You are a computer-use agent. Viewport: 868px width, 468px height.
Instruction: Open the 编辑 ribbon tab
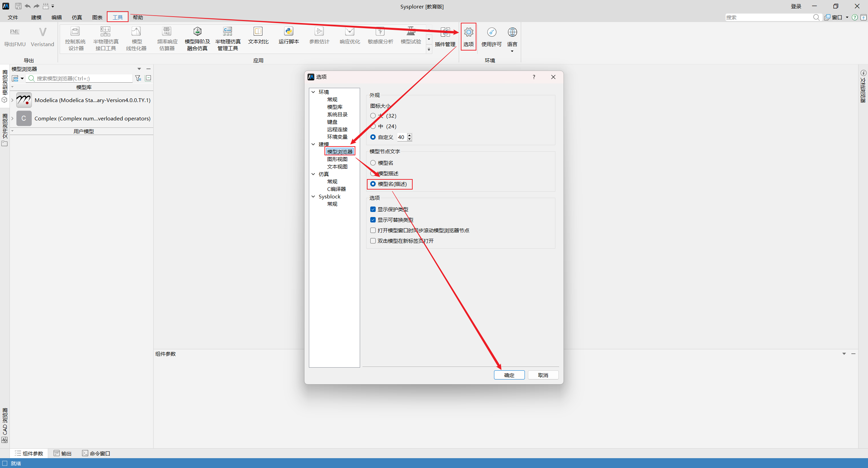point(56,17)
